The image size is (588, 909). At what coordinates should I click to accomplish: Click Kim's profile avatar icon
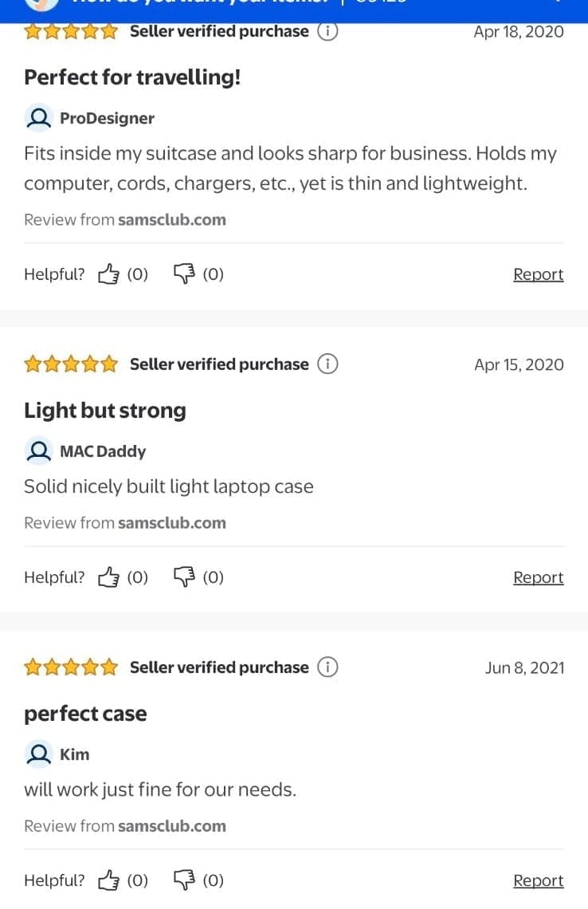37,754
